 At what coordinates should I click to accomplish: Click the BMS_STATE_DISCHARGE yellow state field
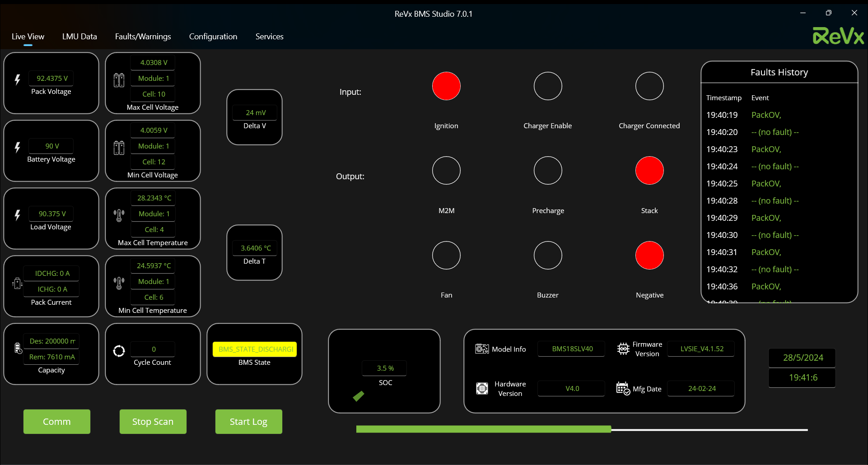click(x=255, y=349)
